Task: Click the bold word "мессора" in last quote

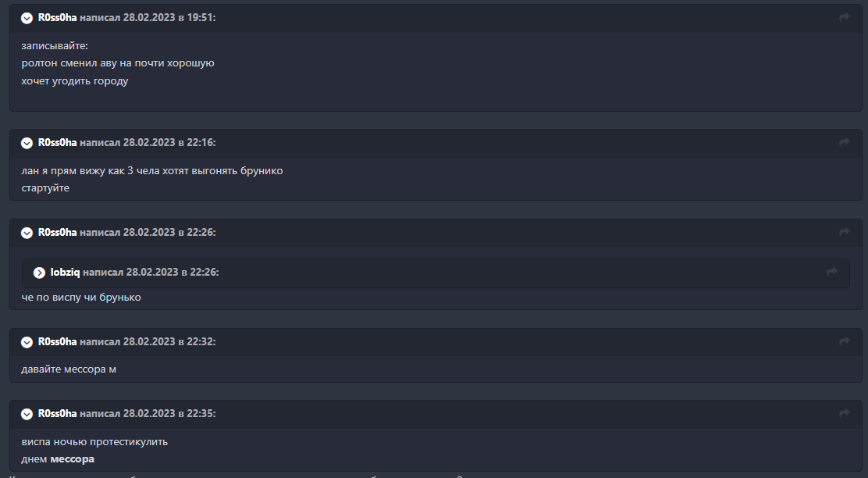Action: coord(72,459)
